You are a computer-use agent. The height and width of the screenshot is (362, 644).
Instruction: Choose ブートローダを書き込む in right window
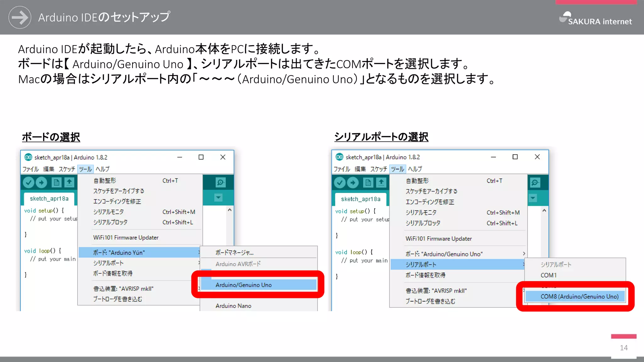click(x=458, y=301)
